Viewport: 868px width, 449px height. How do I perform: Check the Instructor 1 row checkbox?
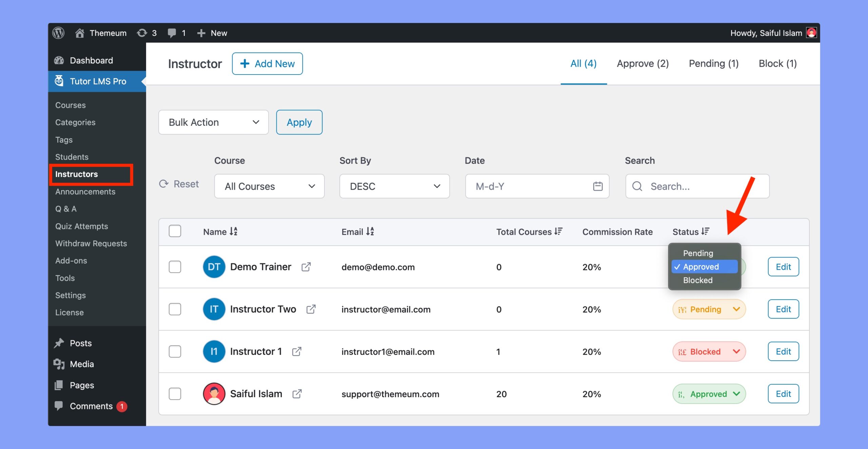(x=175, y=351)
